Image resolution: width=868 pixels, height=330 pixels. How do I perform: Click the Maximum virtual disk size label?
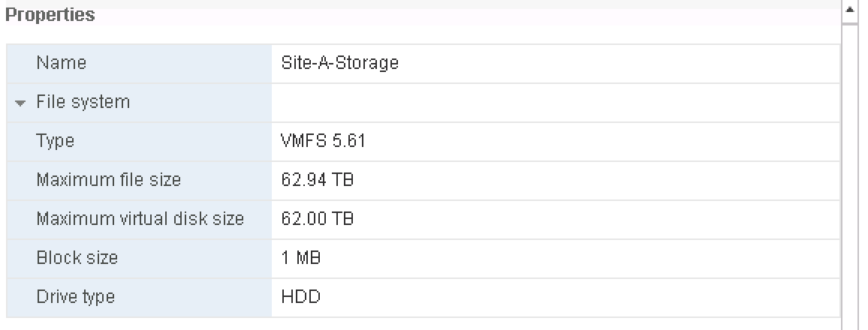140,219
